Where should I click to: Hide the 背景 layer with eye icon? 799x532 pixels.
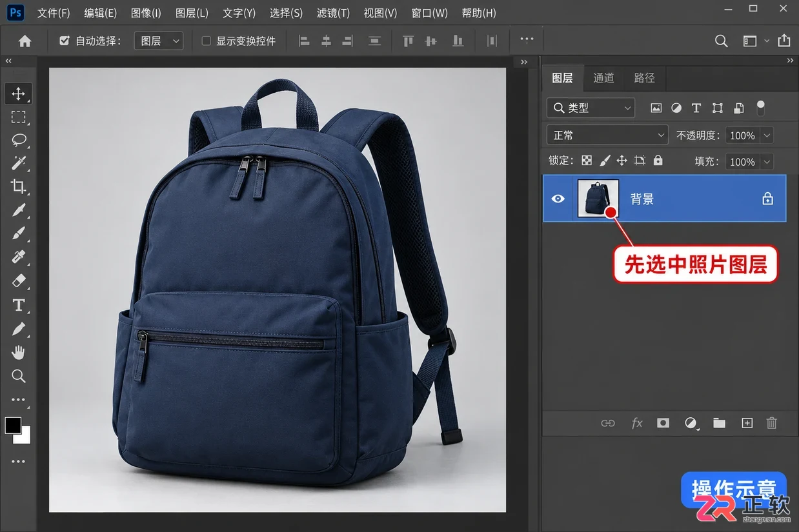coord(558,199)
